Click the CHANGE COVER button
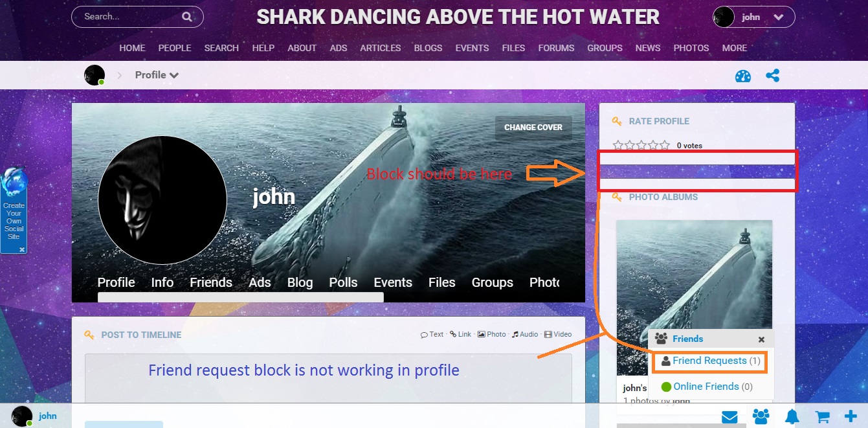 click(533, 128)
